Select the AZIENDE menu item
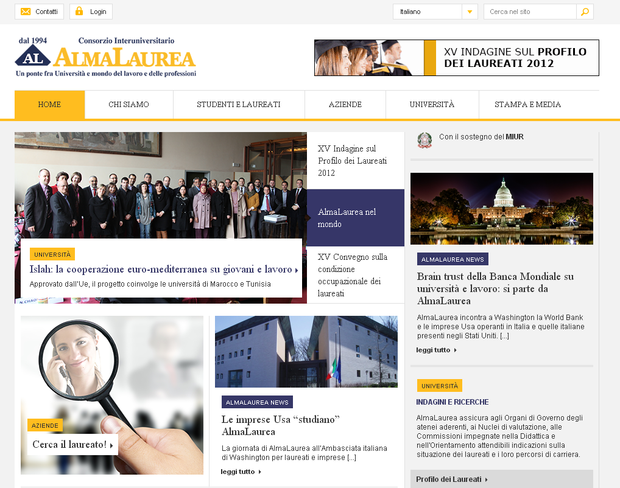 click(345, 104)
